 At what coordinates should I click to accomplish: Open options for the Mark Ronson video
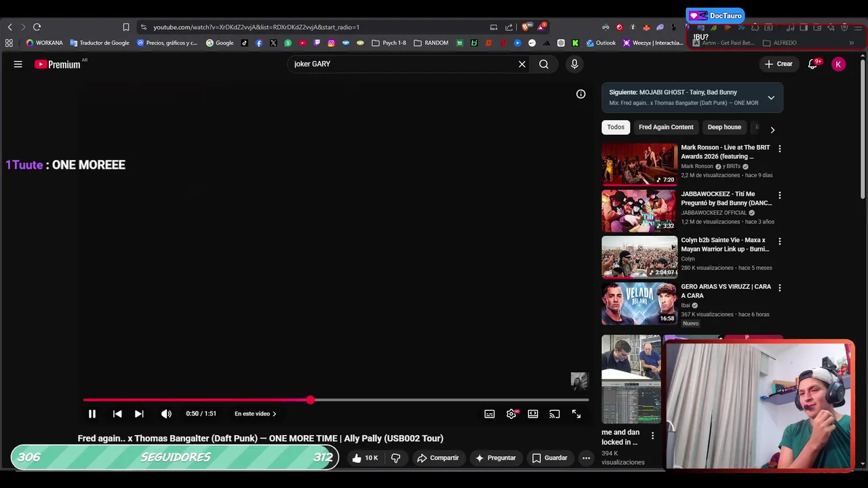[x=779, y=148]
